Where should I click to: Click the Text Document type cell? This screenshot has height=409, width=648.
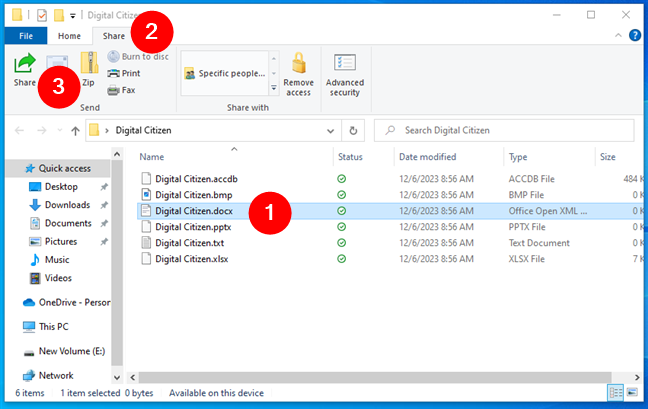pyautogui.click(x=539, y=243)
